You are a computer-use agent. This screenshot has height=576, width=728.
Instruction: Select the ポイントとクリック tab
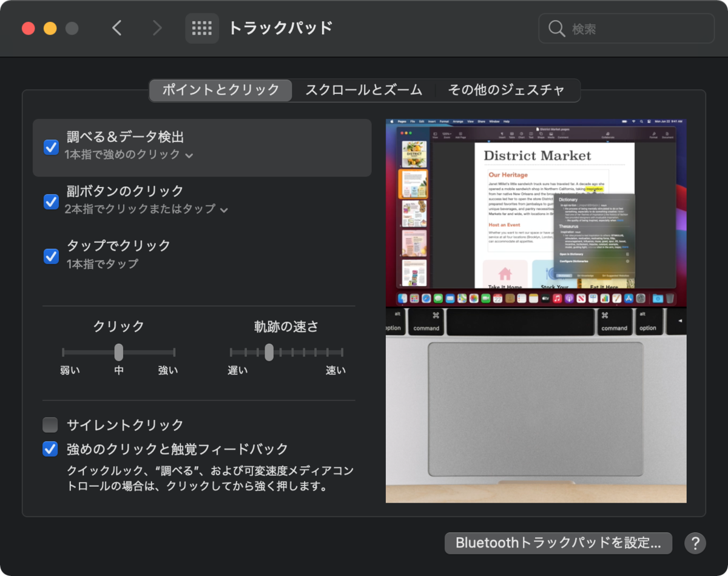(x=220, y=90)
